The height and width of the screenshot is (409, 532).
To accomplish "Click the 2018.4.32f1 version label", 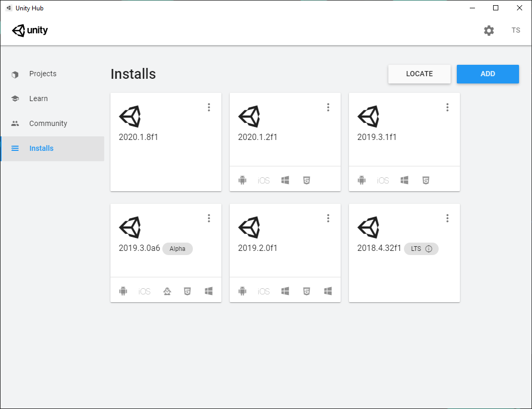I will click(379, 248).
